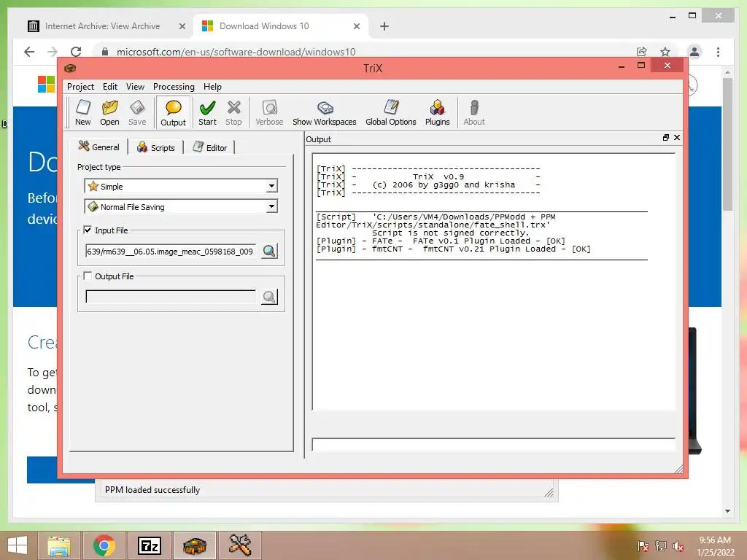This screenshot has width=747, height=560.
Task: Float the Output panel
Action: (665, 138)
